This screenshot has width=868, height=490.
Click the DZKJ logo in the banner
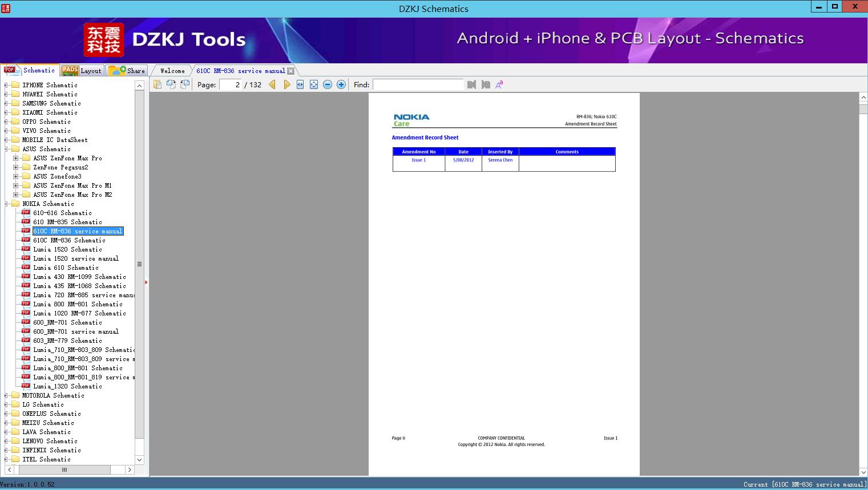[x=103, y=39]
